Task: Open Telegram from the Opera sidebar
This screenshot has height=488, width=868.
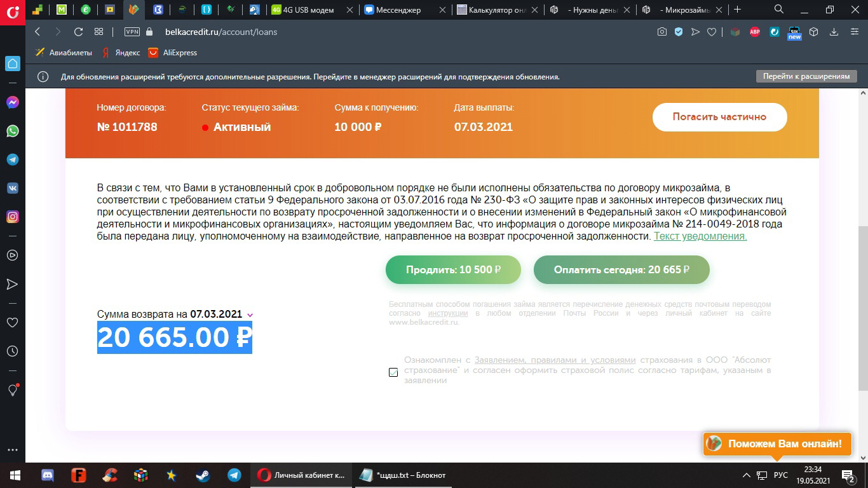Action: [12, 159]
